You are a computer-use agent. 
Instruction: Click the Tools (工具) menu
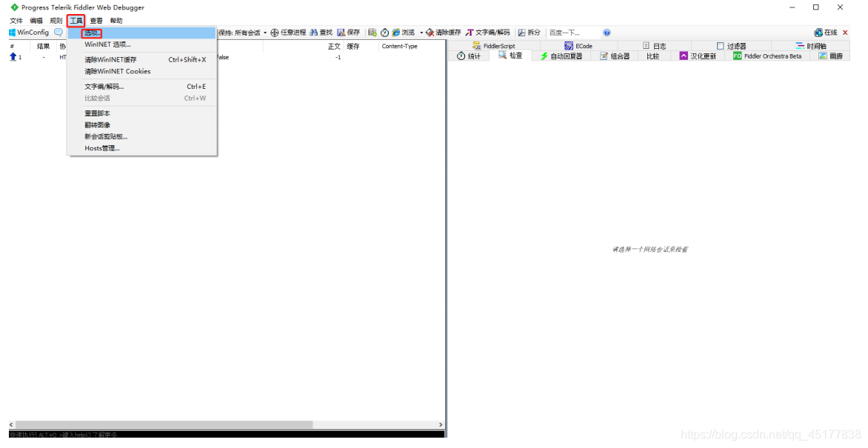[x=76, y=21]
